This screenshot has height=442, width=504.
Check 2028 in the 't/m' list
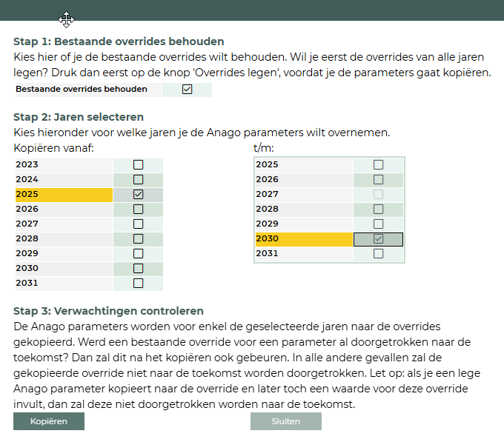coord(379,209)
